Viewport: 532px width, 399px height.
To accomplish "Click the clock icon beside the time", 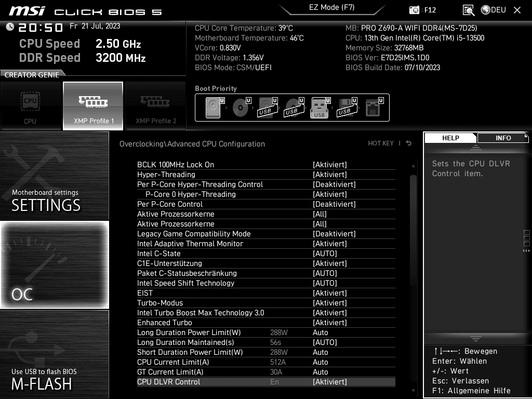I will [10, 26].
